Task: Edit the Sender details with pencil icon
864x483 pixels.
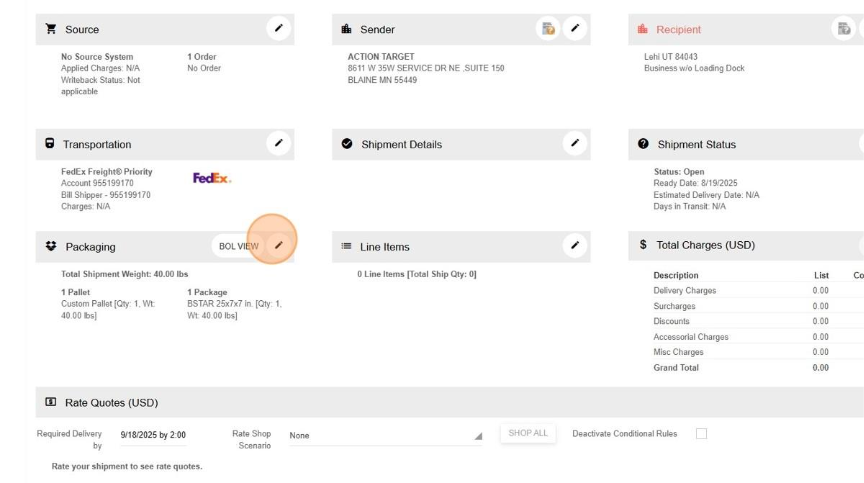Action: [575, 29]
